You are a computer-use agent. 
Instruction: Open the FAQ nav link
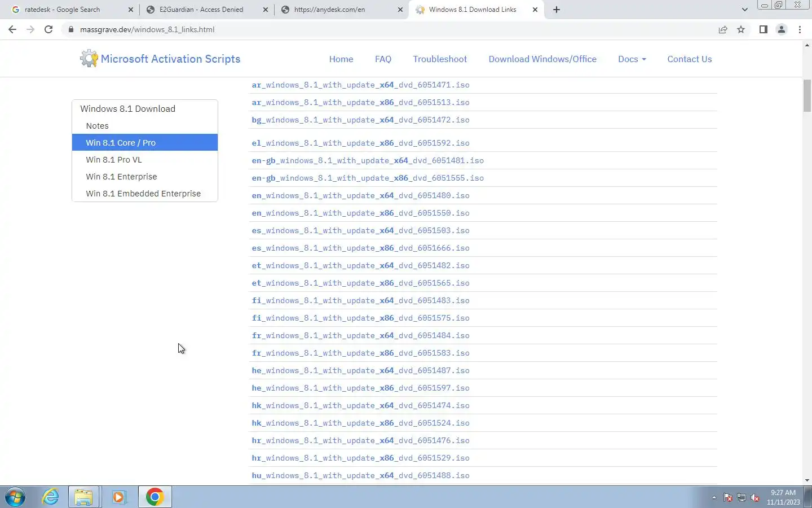click(383, 59)
